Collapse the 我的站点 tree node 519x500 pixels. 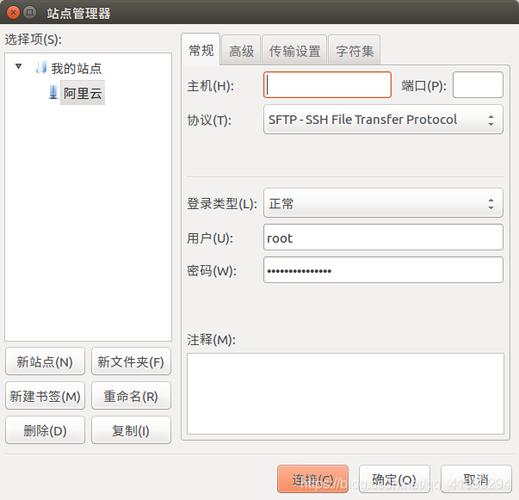point(19,66)
